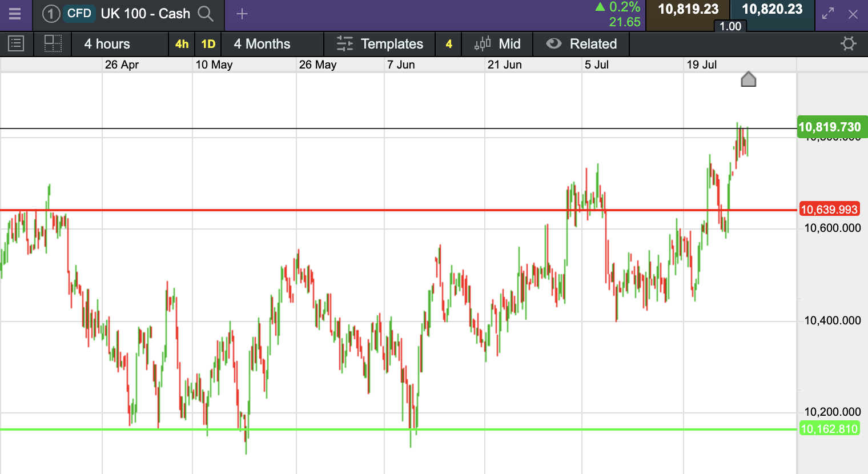
Task: Open the Templates menu
Action: point(380,44)
